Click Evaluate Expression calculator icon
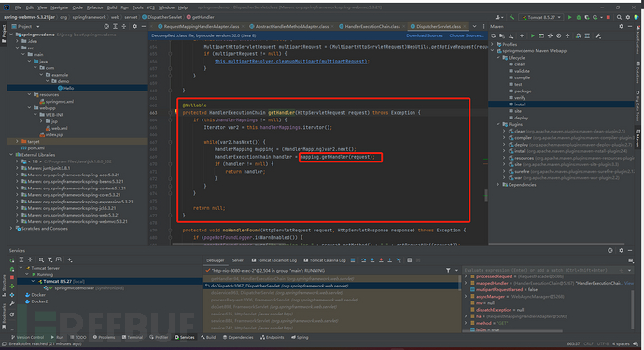The image size is (644, 350). pyautogui.click(x=410, y=260)
